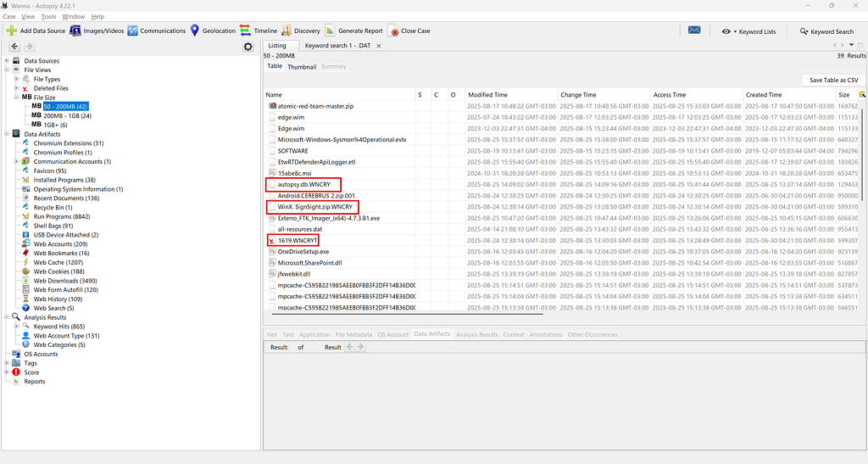Image resolution: width=868 pixels, height=464 pixels.
Task: Open the Geolocation pin icon
Action: (x=195, y=31)
